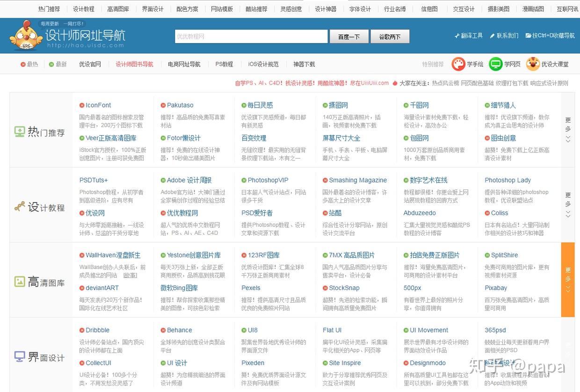Switch to the 电商网址导航 tab
This screenshot has height=392, width=580.
[184, 65]
